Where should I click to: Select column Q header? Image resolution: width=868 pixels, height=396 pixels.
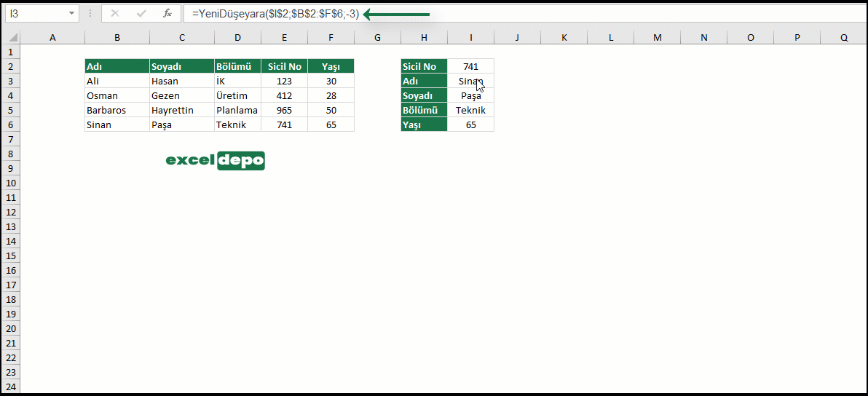[x=844, y=38]
